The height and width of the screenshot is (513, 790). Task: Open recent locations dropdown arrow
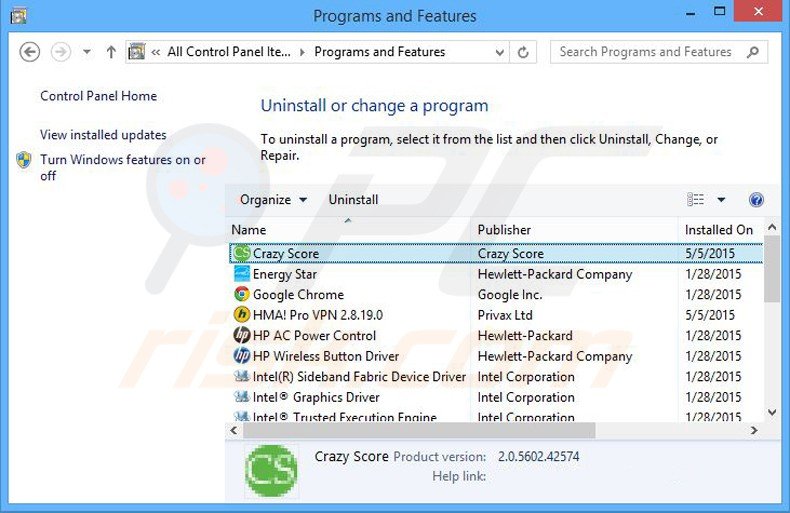coord(87,52)
